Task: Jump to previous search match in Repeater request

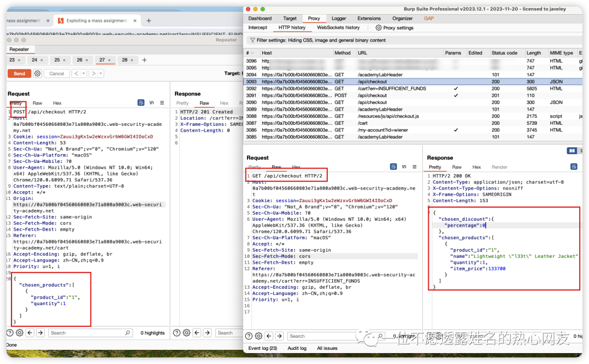Action: pos(30,332)
